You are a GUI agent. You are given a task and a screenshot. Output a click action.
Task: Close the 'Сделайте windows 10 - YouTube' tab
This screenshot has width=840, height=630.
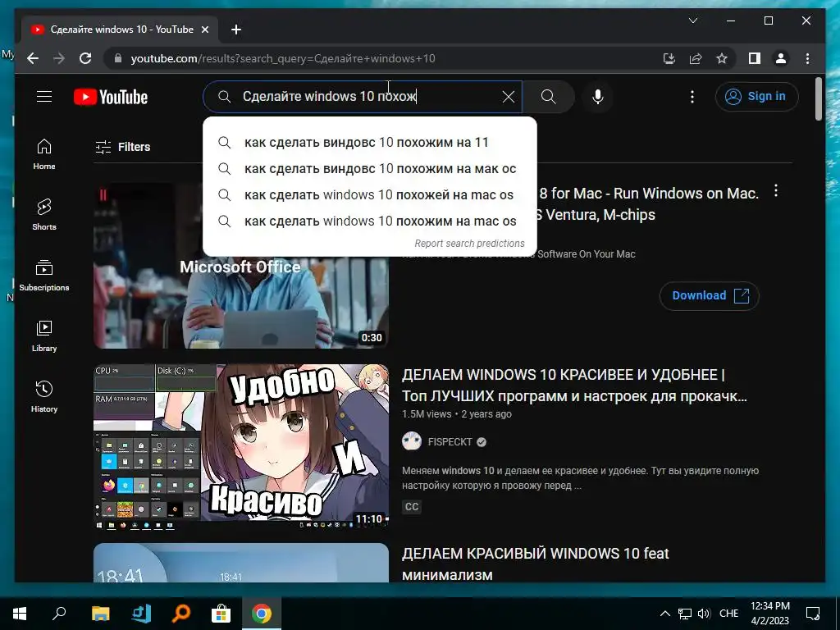coord(204,30)
